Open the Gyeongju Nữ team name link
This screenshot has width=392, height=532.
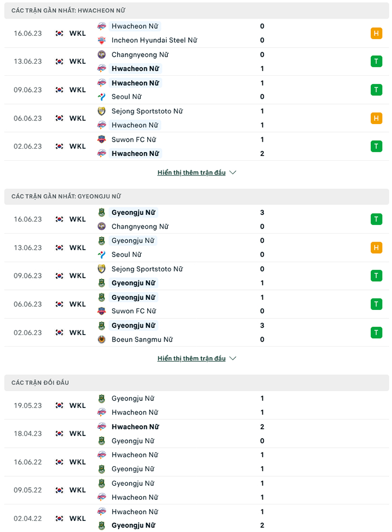pyautogui.click(x=135, y=212)
